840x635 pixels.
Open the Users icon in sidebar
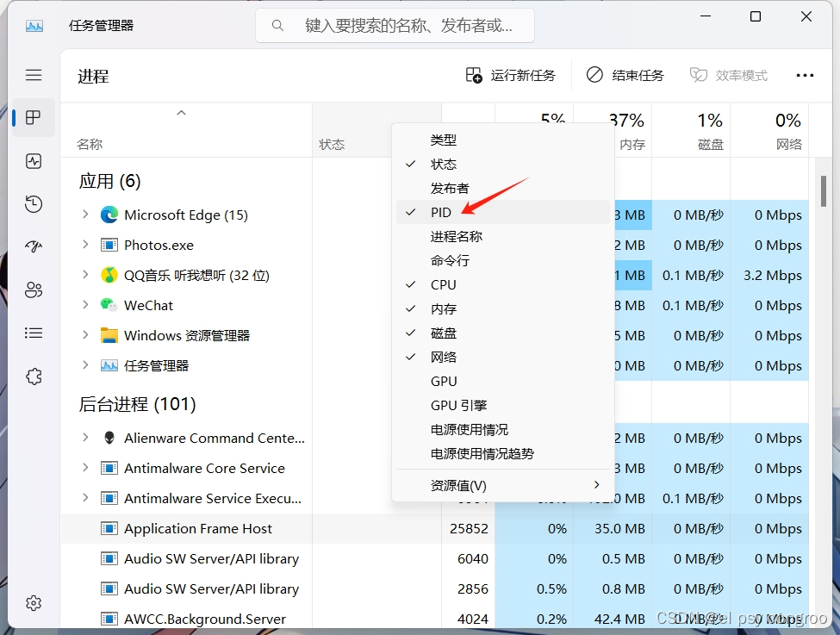coord(34,289)
